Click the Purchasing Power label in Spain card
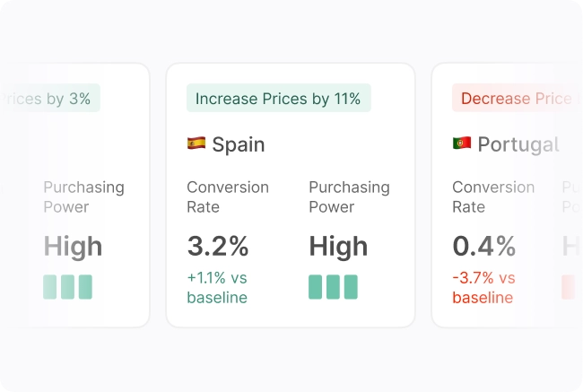Image resolution: width=583 pixels, height=392 pixels. pos(349,196)
